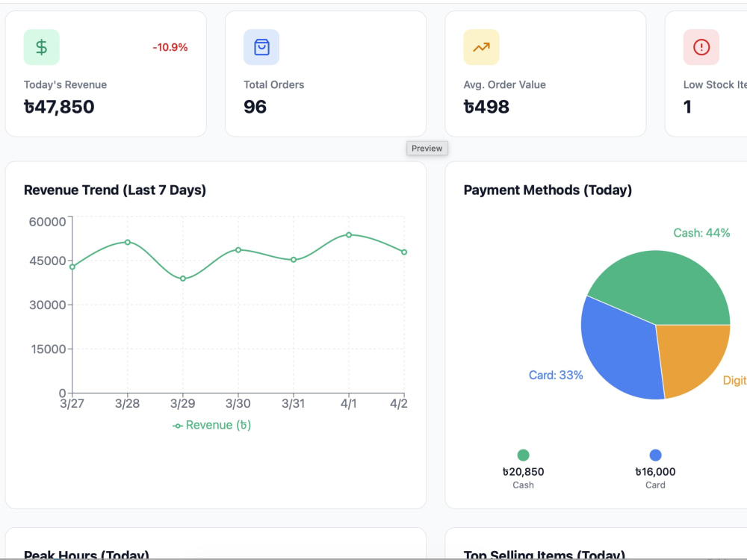Screen dimensions: 747x560
Task: Click the green Cash legend dot
Action: (523, 455)
